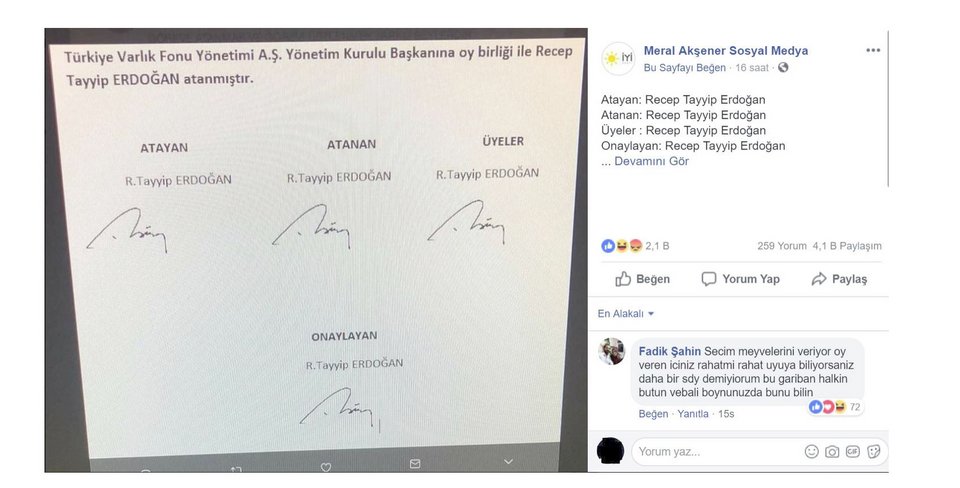The width and height of the screenshot is (960, 488).
Task: Click the envelope icon under the photo
Action: [415, 464]
